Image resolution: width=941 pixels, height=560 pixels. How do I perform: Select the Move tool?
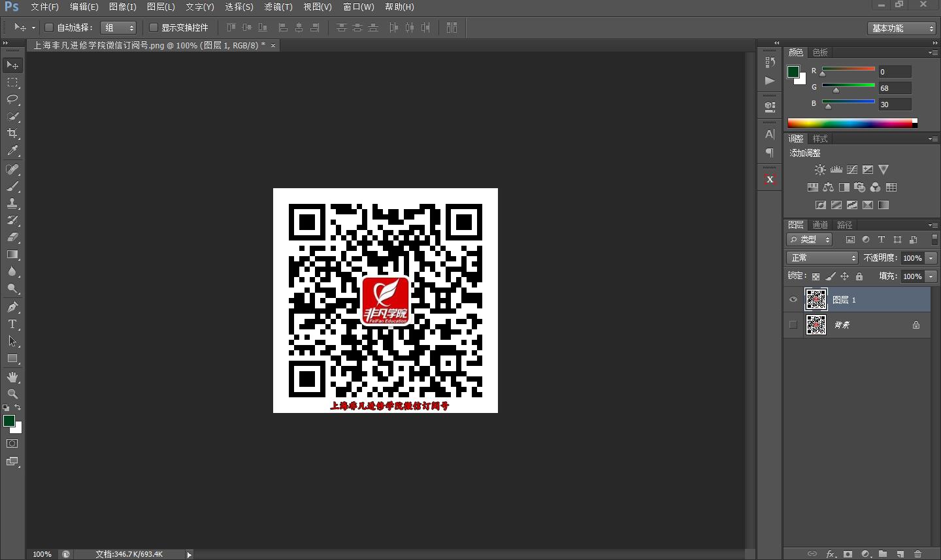tap(12, 65)
